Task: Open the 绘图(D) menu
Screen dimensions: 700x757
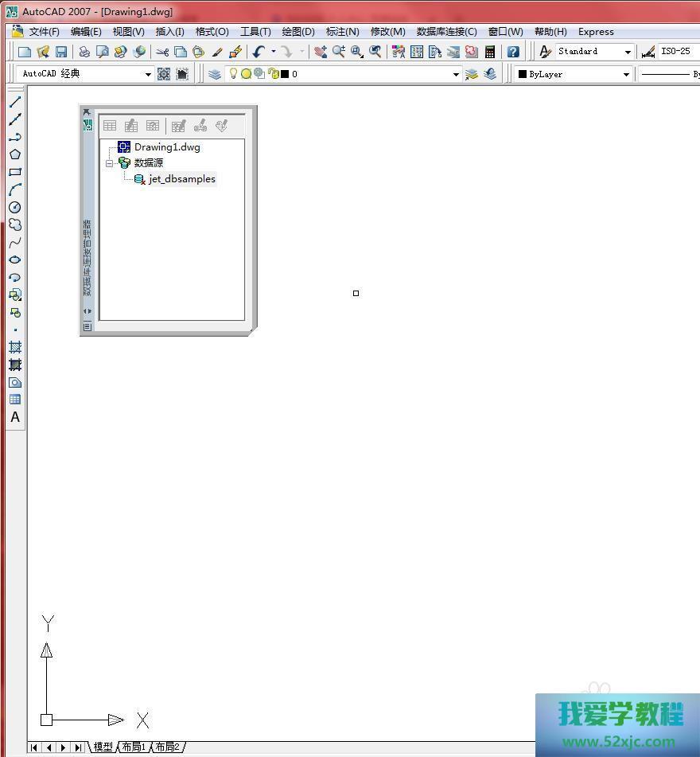Action: 298,32
